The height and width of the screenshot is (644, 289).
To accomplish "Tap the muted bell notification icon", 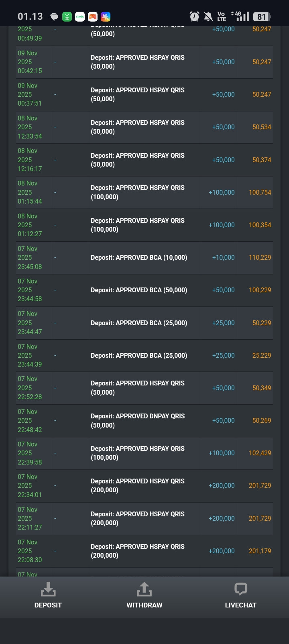I will pos(208,16).
